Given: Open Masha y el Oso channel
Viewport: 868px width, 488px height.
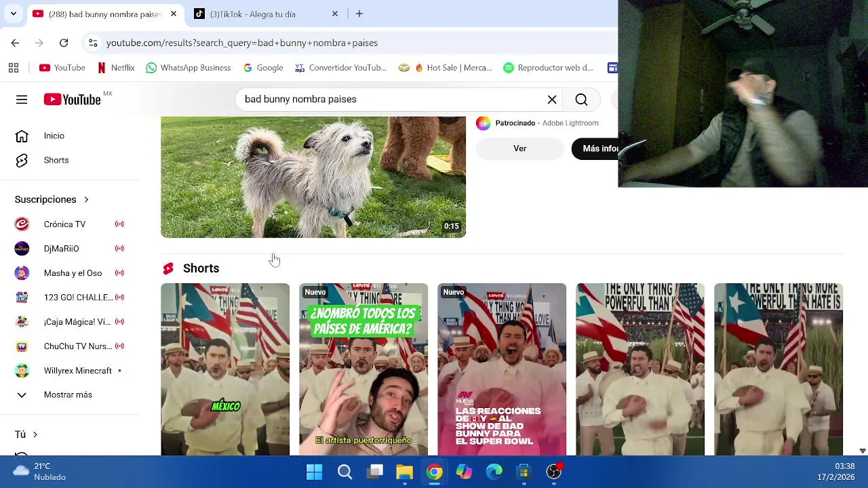Looking at the screenshot, I should pos(71,272).
